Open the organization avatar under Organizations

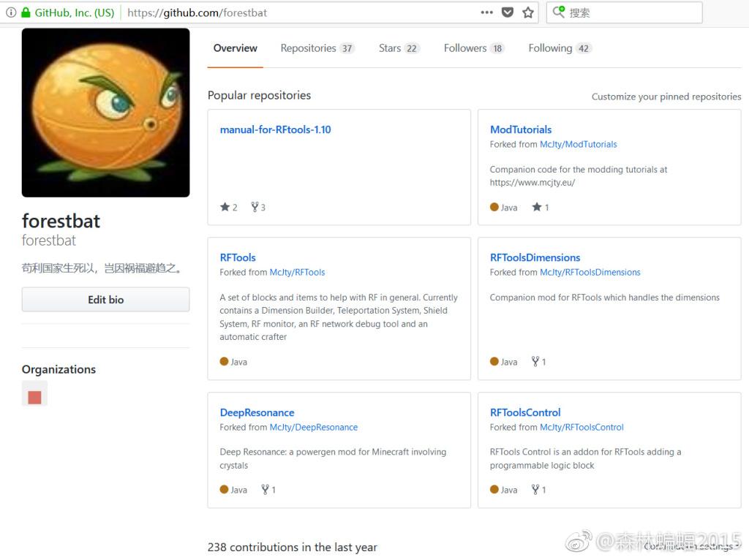pyautogui.click(x=34, y=393)
